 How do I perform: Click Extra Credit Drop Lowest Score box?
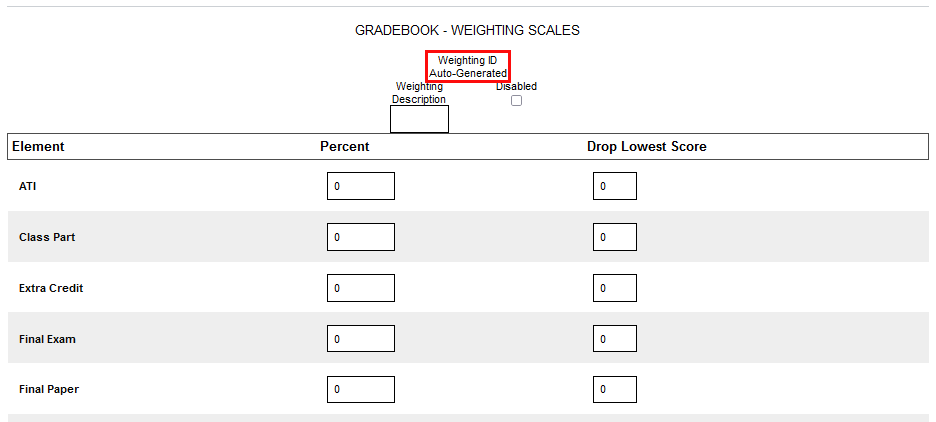click(x=614, y=288)
